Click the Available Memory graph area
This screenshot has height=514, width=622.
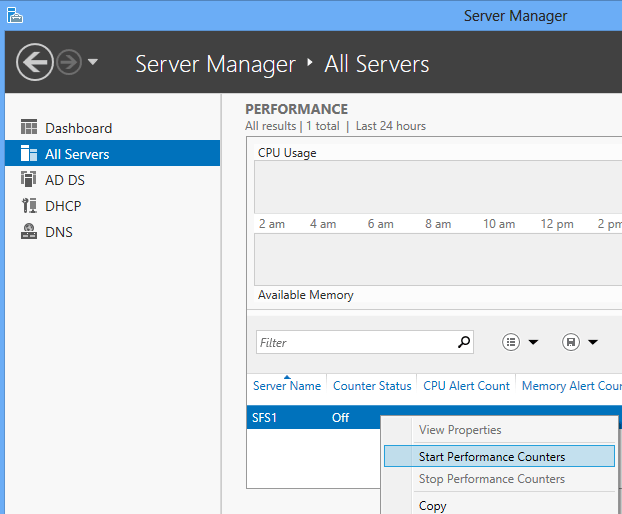(438, 259)
